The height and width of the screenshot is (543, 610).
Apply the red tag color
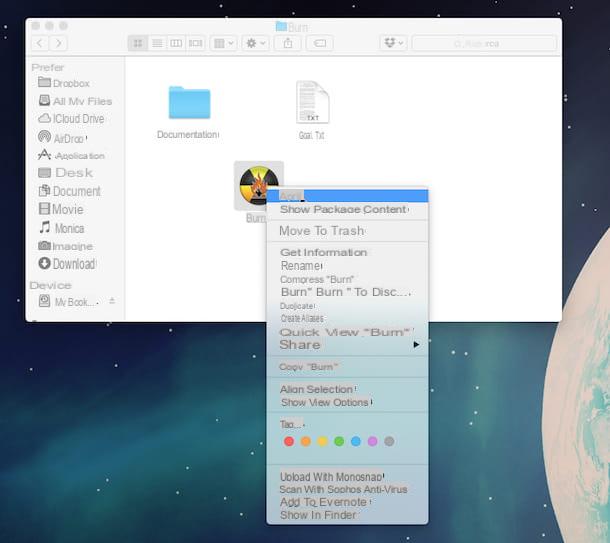[x=289, y=441]
